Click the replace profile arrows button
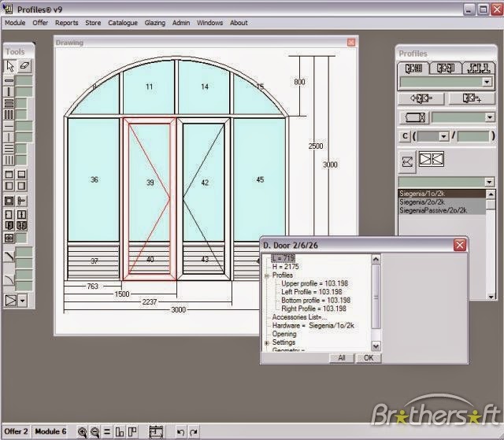The image size is (504, 440). (421, 98)
